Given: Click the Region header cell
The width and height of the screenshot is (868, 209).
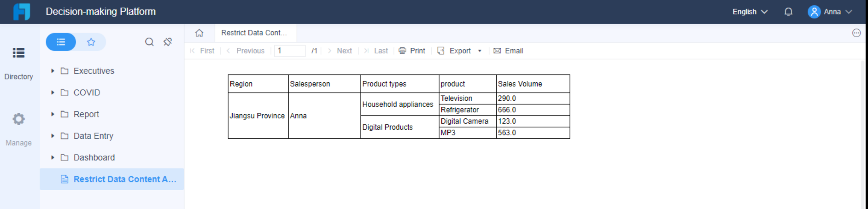Looking at the screenshot, I should point(258,84).
